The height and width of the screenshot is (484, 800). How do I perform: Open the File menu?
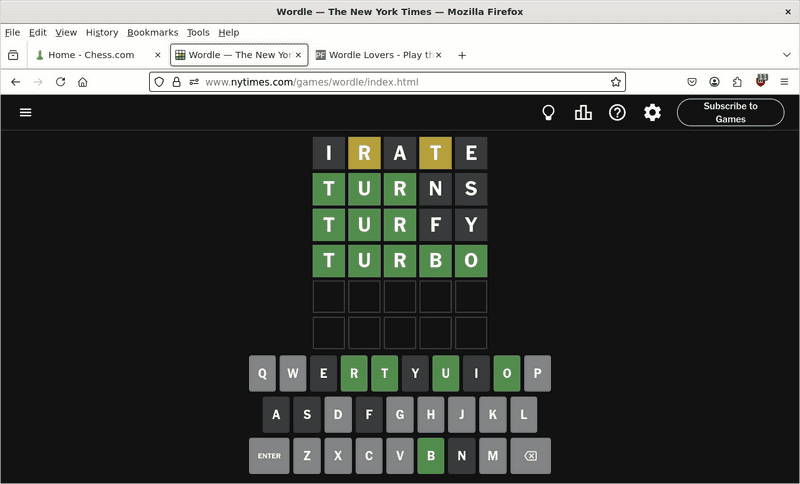(x=12, y=32)
